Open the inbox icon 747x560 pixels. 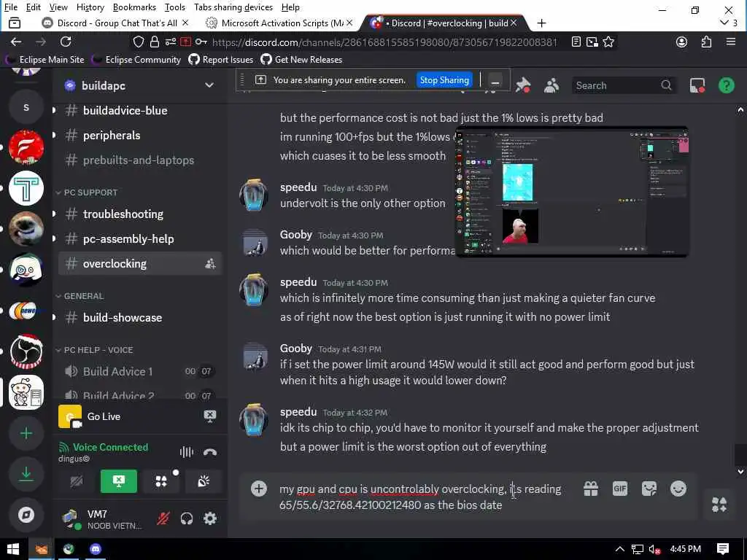coord(697,86)
